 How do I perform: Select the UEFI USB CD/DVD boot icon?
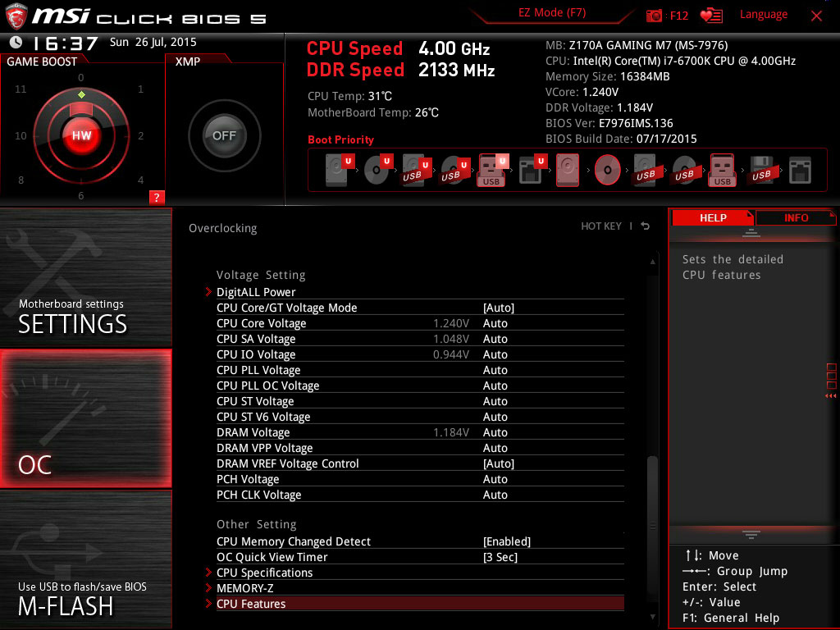pos(455,171)
